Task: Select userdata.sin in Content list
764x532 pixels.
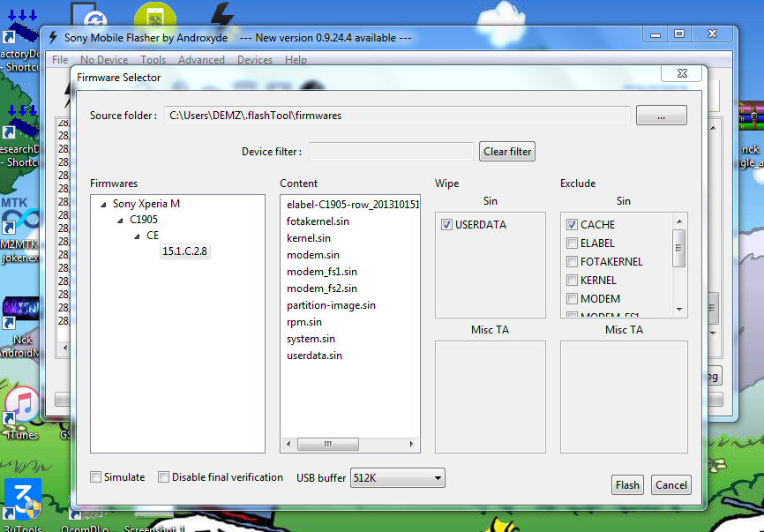Action: [314, 356]
